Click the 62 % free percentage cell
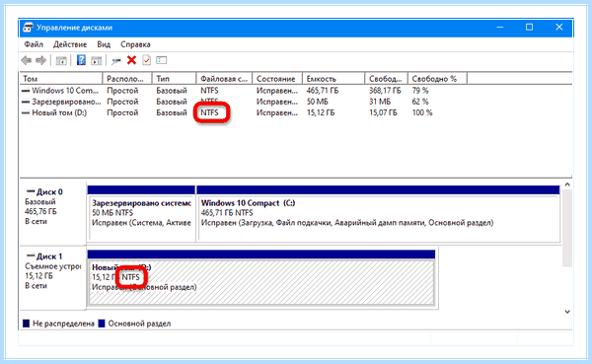This screenshot has height=364, width=592. pos(420,102)
